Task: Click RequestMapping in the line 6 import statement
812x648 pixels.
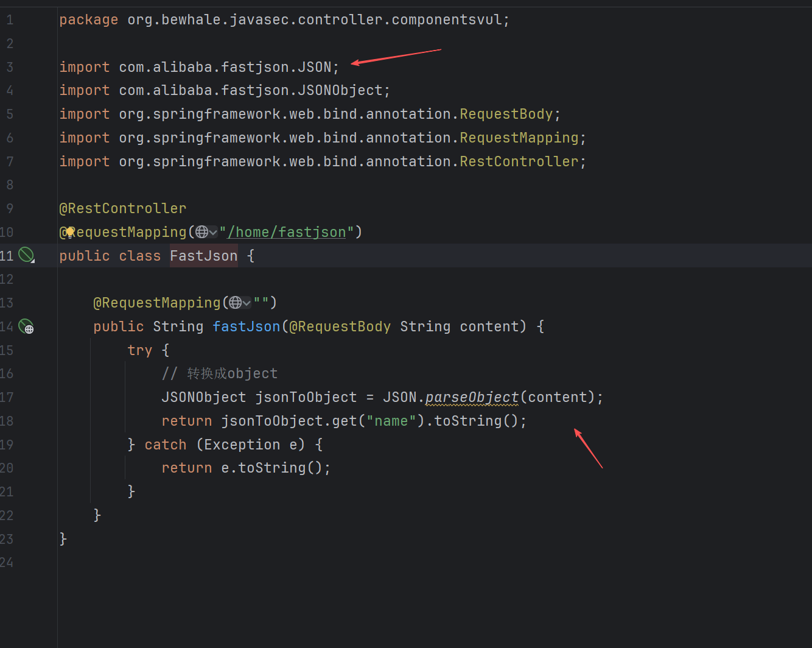Action: (x=519, y=138)
